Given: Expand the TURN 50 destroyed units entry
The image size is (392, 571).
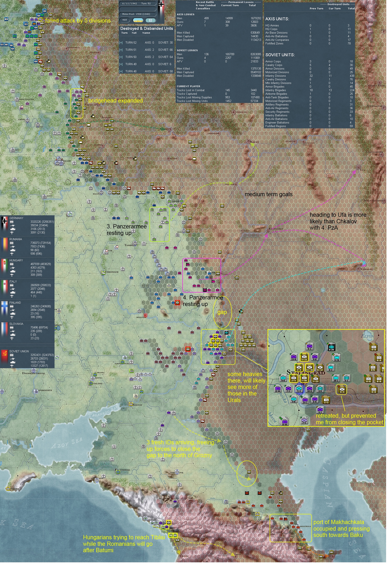Looking at the screenshot, I should (x=121, y=57).
